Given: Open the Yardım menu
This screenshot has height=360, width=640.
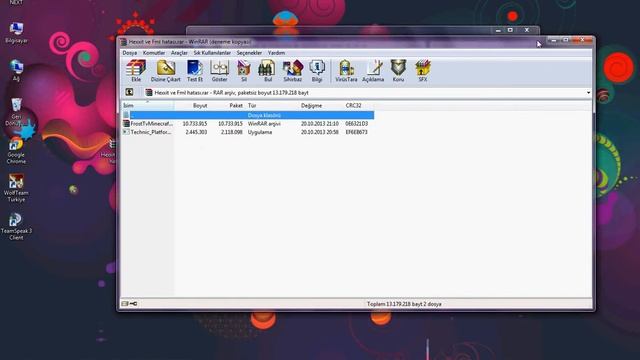Looking at the screenshot, I should pos(276,53).
